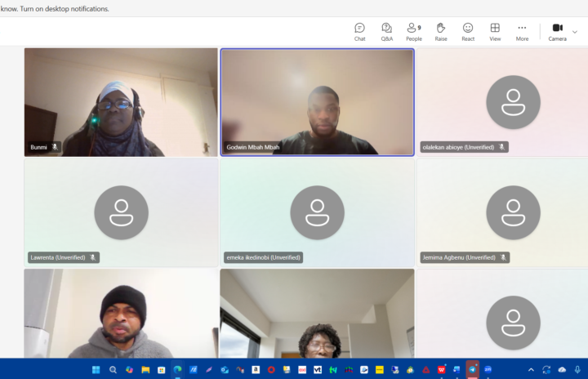The image size is (588, 379).
Task: Open the Windows Start menu
Action: (x=96, y=370)
